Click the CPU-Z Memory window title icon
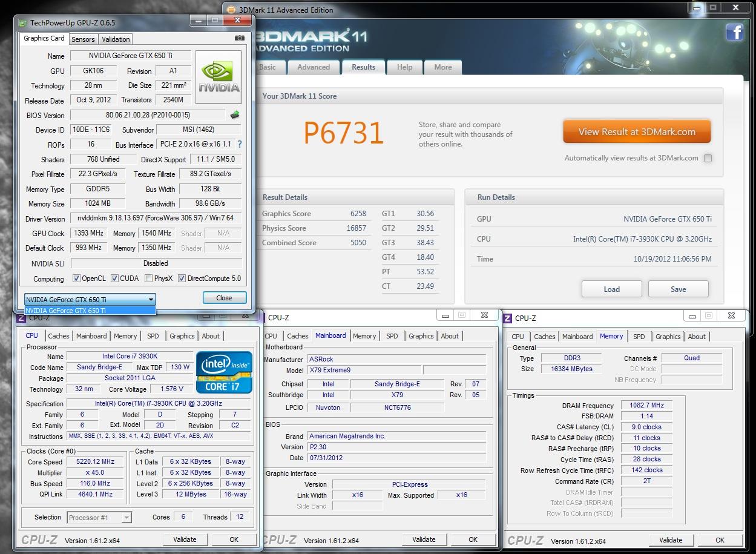756x554 pixels. click(x=507, y=318)
